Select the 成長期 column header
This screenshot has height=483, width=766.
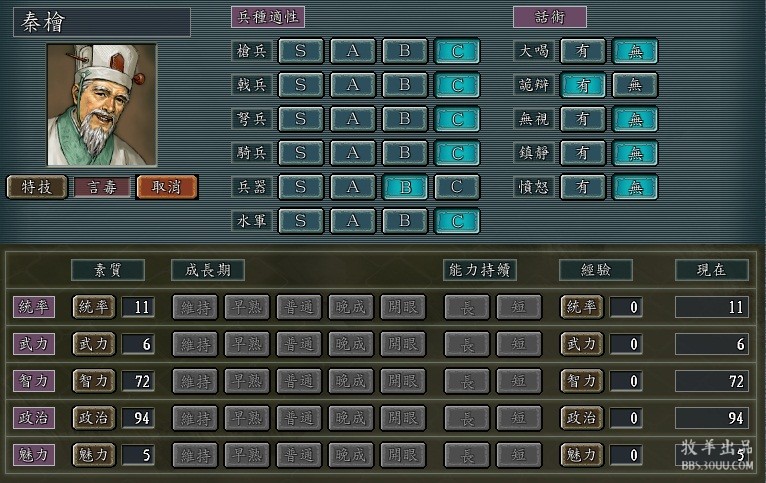click(208, 270)
